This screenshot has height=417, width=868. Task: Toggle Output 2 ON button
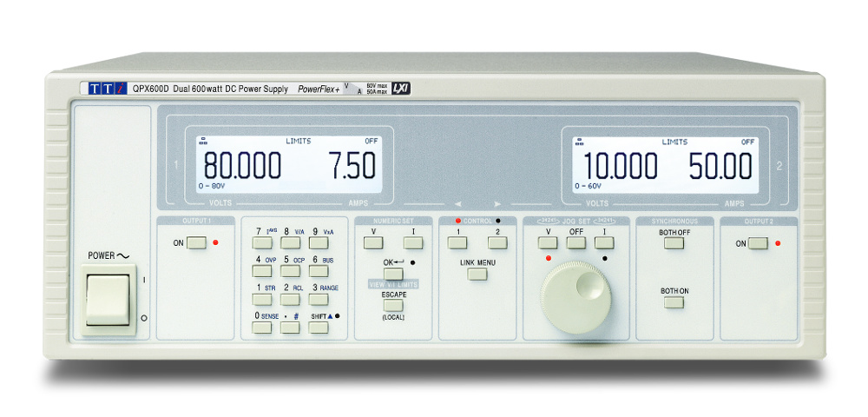pos(758,243)
